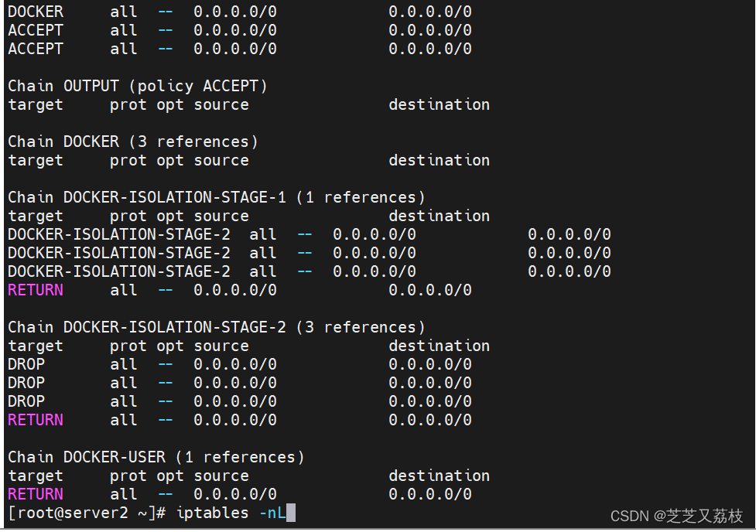
Task: Click the target column header under Chain DOCKER
Action: coord(36,160)
